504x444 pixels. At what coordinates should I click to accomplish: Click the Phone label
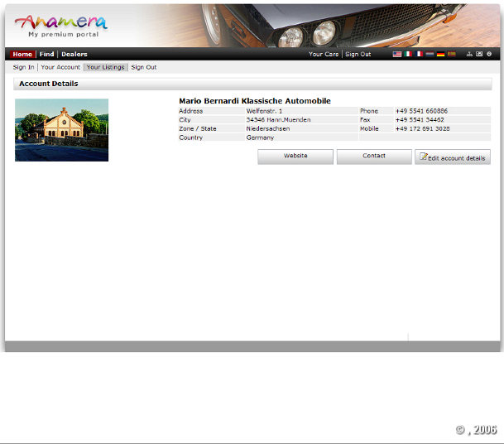(369, 111)
